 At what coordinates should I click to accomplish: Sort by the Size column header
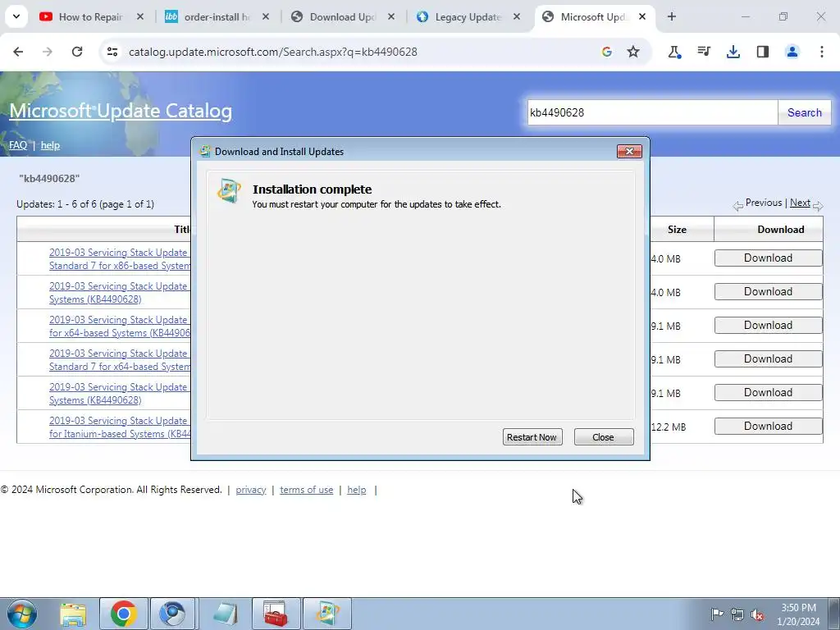pyautogui.click(x=677, y=230)
